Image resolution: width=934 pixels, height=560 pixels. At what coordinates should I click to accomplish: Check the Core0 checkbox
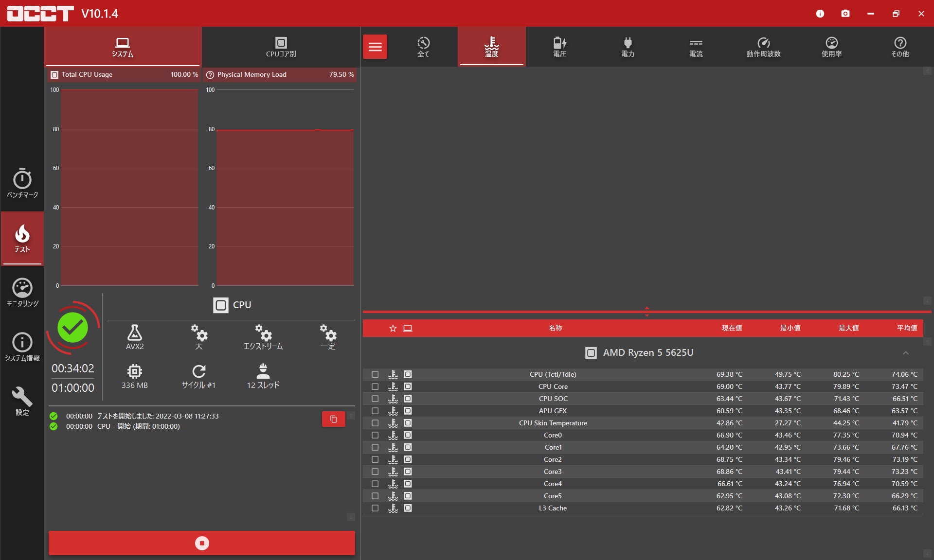[375, 435]
